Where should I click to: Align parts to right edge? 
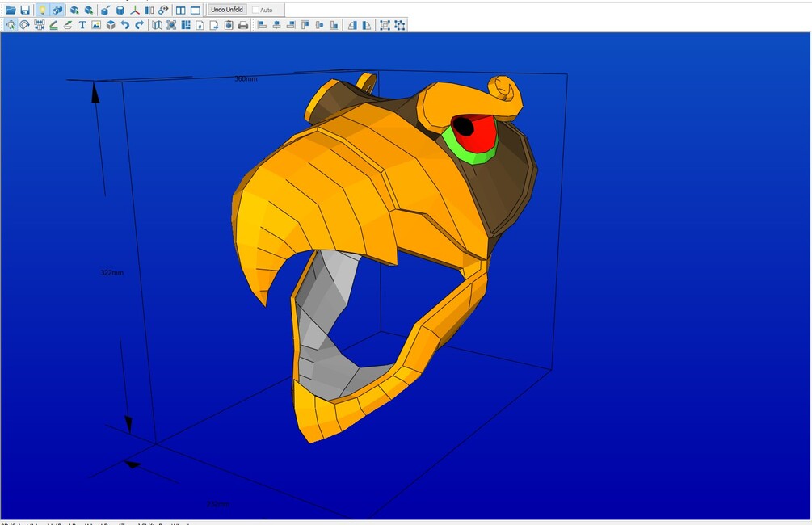point(291,25)
